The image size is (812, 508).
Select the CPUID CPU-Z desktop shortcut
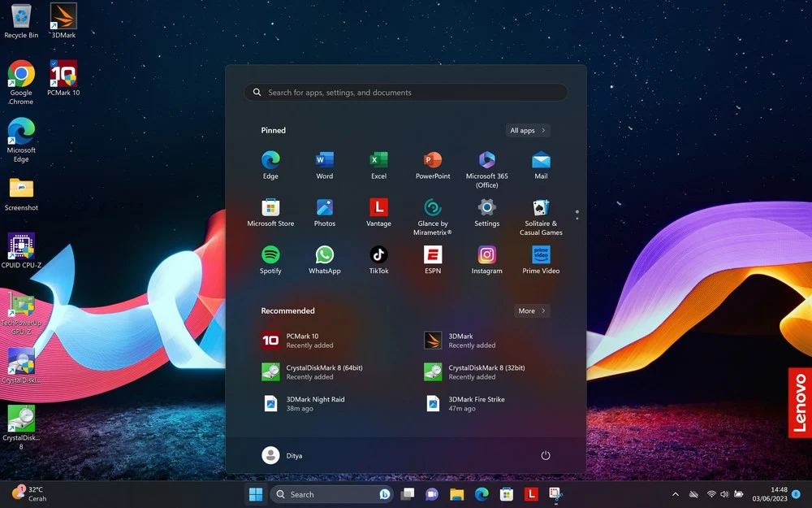click(x=21, y=251)
